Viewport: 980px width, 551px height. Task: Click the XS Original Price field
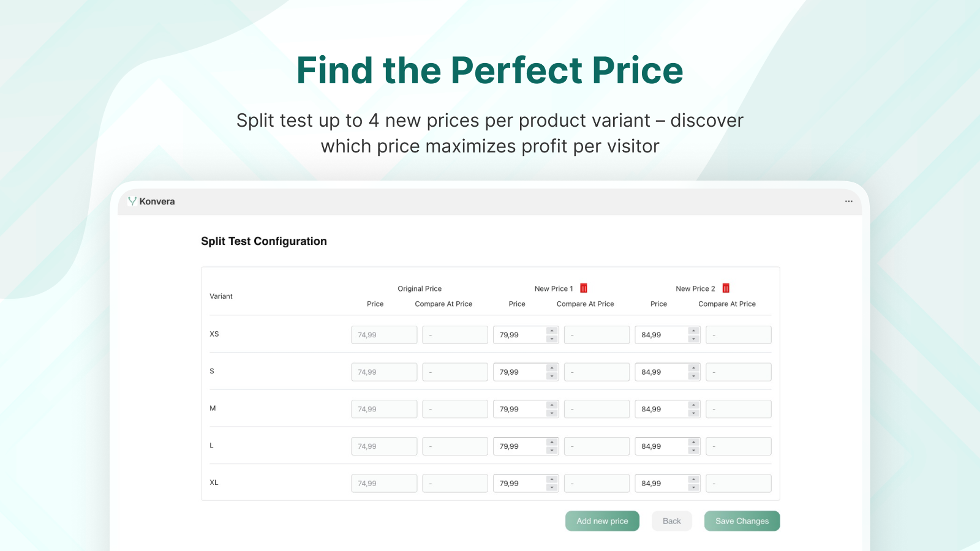point(384,335)
